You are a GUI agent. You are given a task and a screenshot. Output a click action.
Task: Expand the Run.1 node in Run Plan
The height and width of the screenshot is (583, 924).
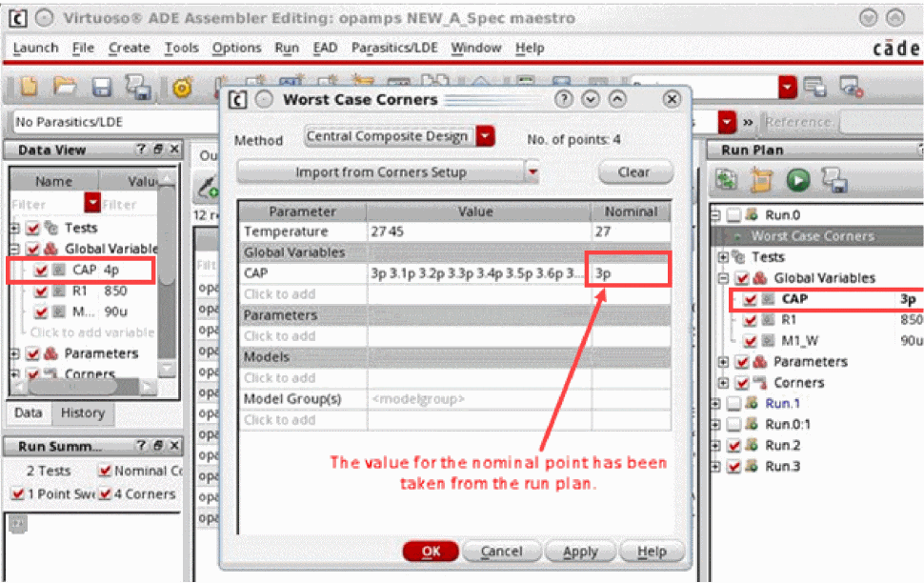(714, 404)
